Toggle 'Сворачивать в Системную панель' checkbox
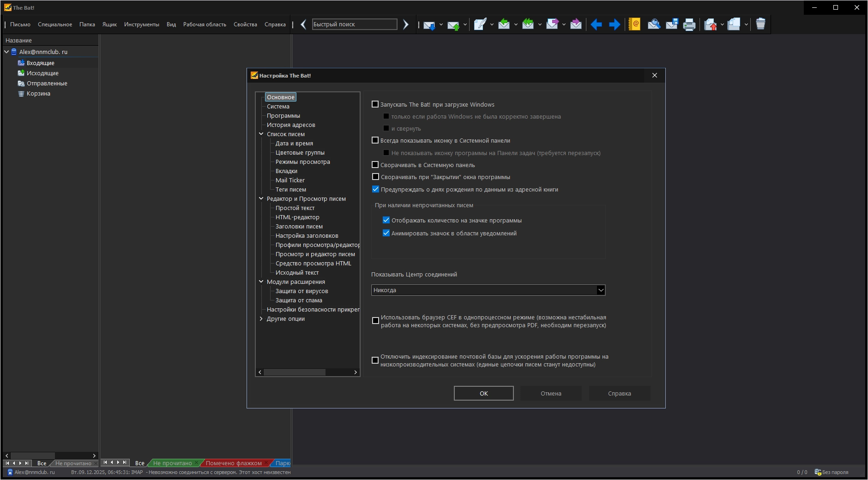This screenshot has height=480, width=868. pos(375,165)
